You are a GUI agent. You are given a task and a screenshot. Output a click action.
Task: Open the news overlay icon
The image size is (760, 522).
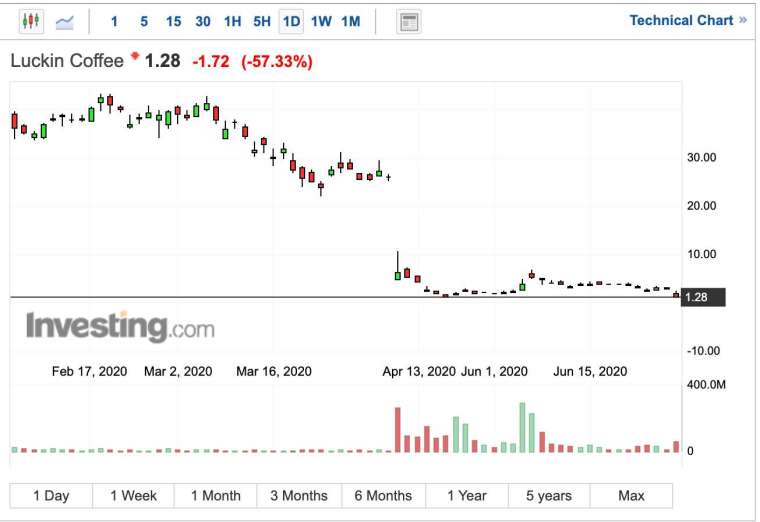[x=409, y=22]
